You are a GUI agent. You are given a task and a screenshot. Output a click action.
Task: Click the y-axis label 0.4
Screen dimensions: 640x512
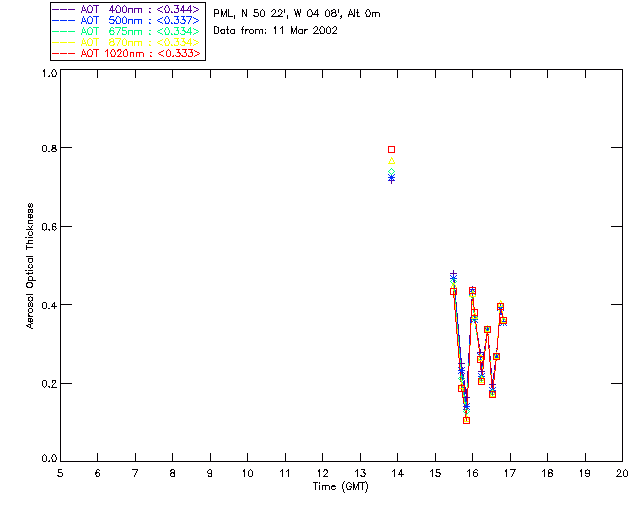(49, 305)
